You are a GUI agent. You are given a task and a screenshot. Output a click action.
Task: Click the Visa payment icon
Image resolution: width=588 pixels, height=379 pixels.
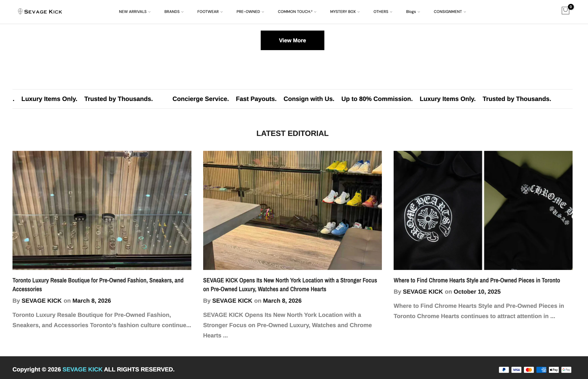[516, 370]
